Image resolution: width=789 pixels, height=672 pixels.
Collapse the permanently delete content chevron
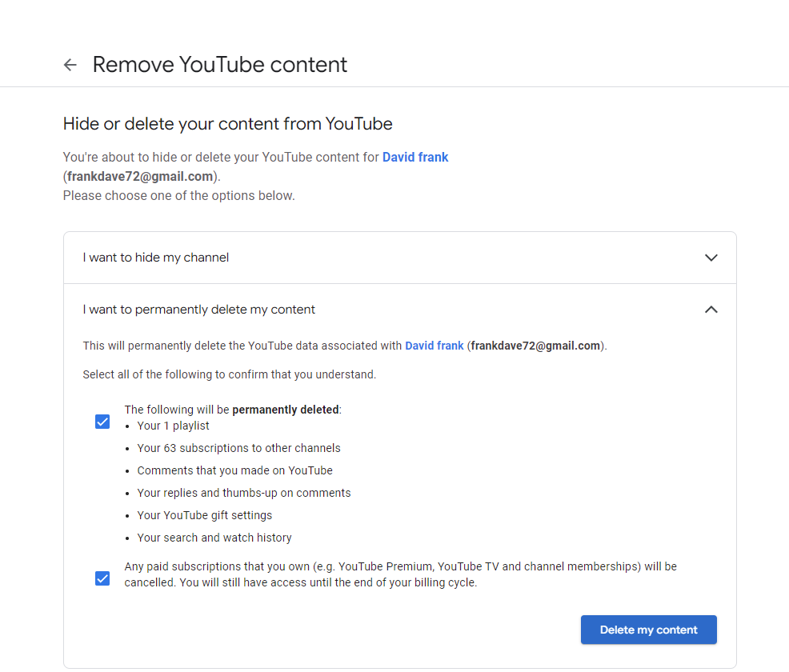[711, 310]
